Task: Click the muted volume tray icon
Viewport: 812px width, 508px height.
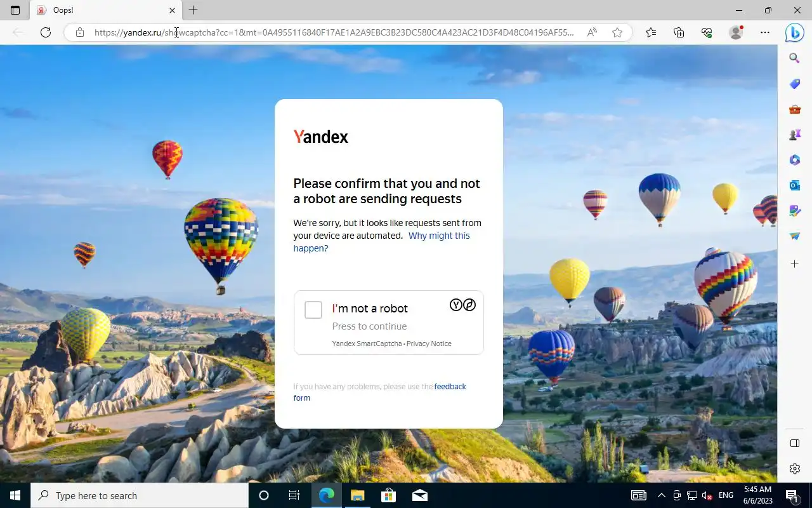Action: [707, 495]
